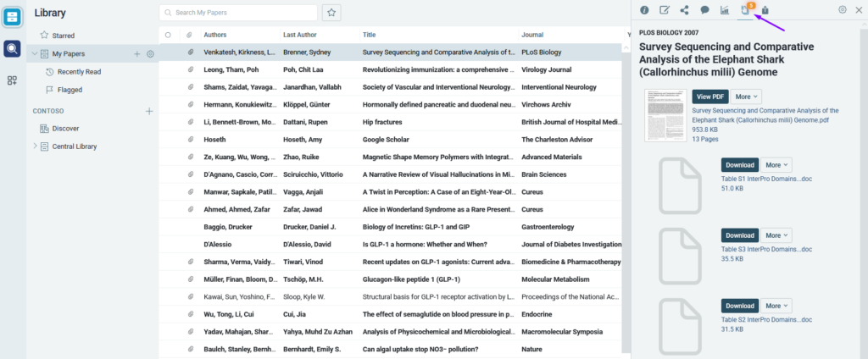Screen dimensions: 868x359
Task: Open the Flagged papers list
Action: pyautogui.click(x=69, y=90)
